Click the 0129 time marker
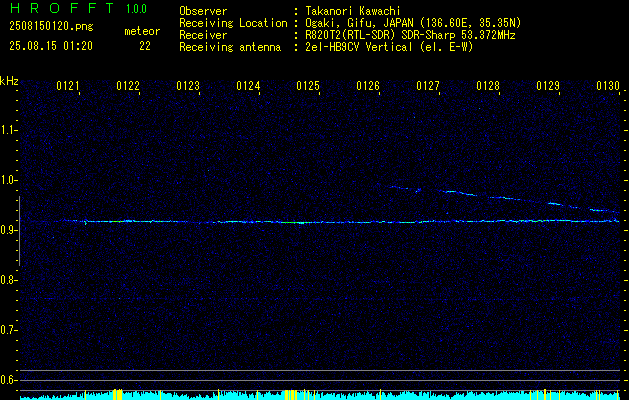 coord(548,86)
